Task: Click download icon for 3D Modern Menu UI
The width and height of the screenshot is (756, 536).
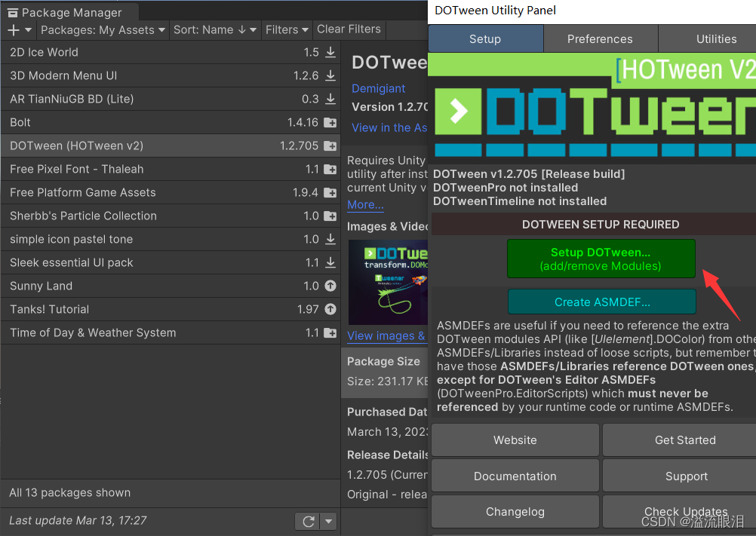Action: [x=330, y=75]
